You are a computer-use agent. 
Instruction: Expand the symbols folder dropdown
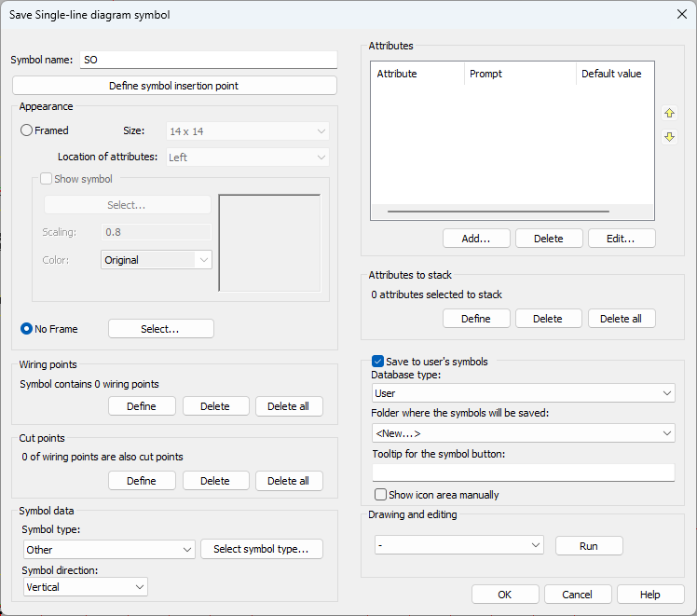pyautogui.click(x=523, y=433)
